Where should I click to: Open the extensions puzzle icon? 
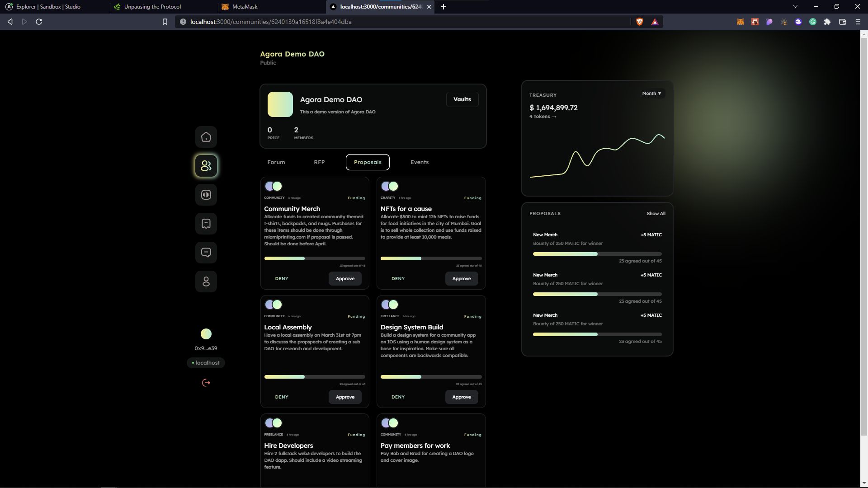827,22
